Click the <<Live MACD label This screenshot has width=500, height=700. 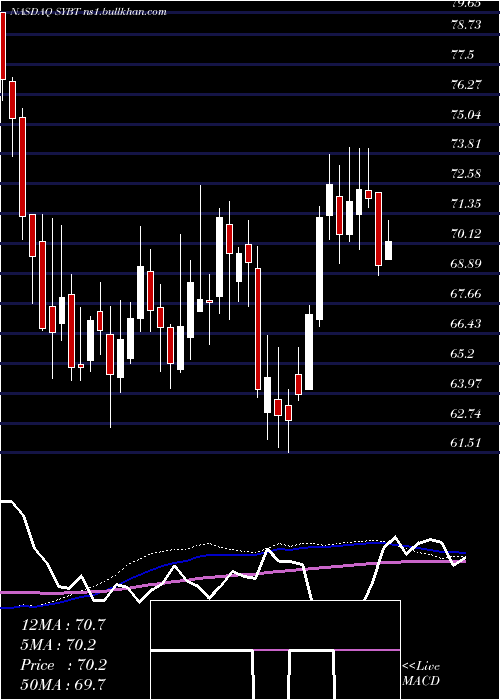click(x=421, y=673)
